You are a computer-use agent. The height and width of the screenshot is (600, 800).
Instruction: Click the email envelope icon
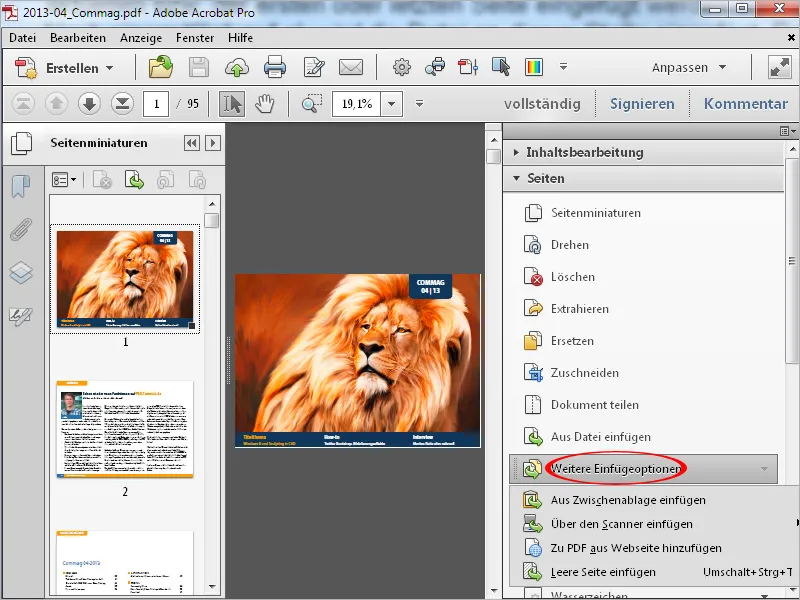pyautogui.click(x=351, y=67)
